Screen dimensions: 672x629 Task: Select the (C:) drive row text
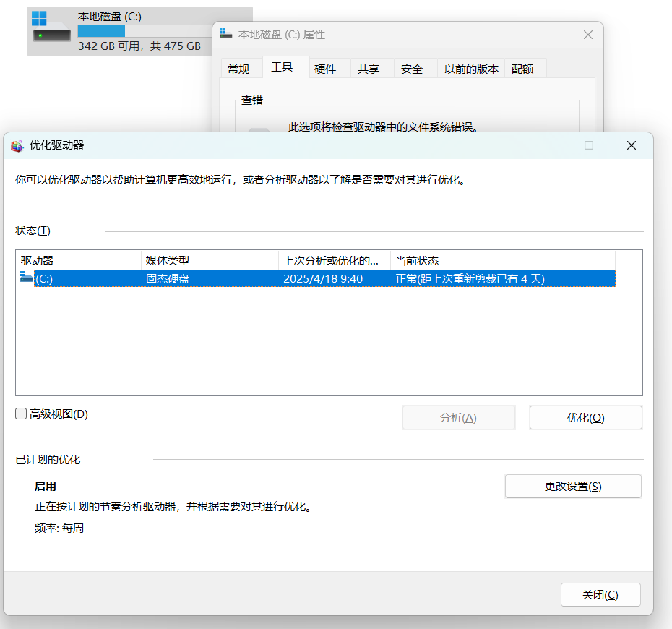[x=44, y=279]
